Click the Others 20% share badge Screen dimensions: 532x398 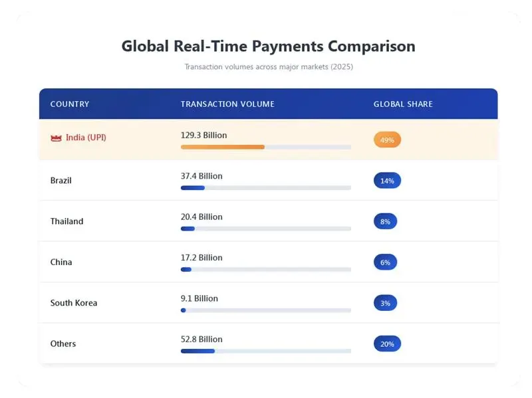pyautogui.click(x=387, y=344)
